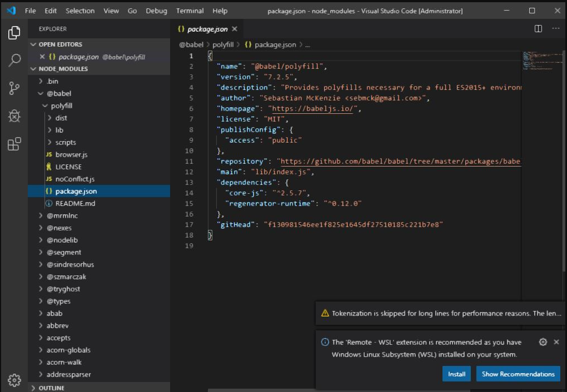Open the Help menu
This screenshot has width=567, height=392.
coord(220,11)
